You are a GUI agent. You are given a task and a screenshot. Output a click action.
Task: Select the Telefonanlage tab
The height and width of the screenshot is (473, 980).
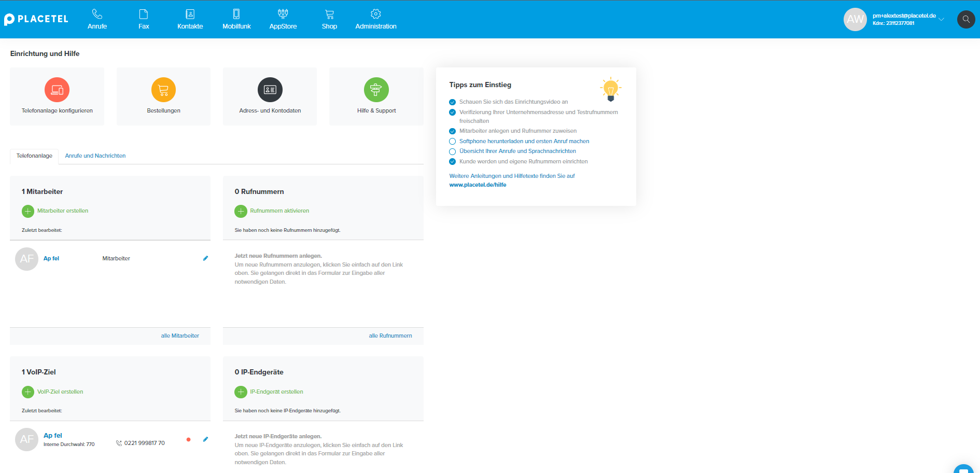34,156
